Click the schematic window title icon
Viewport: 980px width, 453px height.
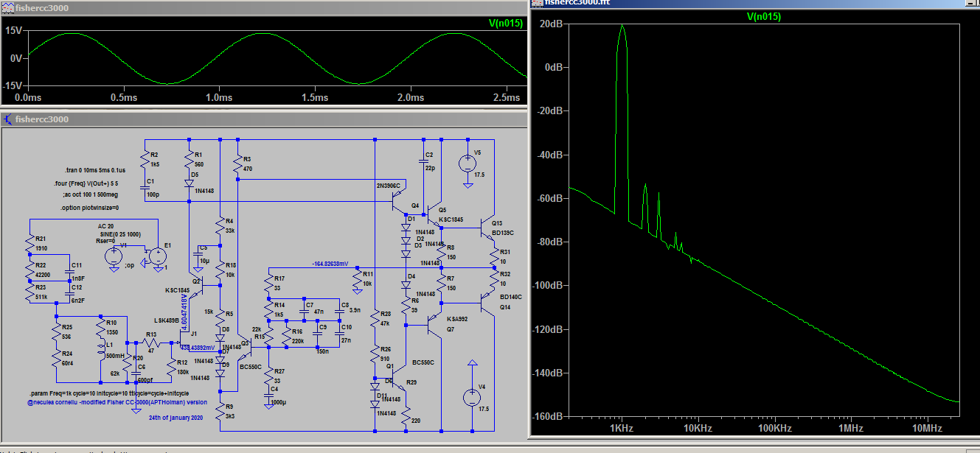coord(7,119)
